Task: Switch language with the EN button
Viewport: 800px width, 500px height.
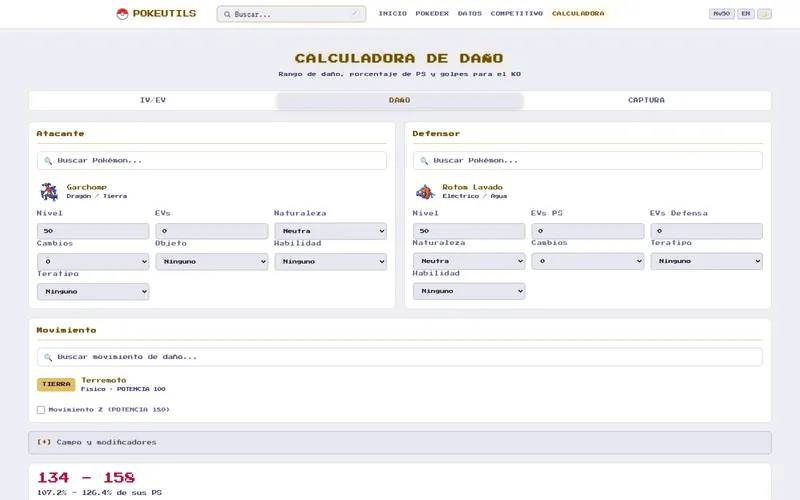Action: [745, 14]
